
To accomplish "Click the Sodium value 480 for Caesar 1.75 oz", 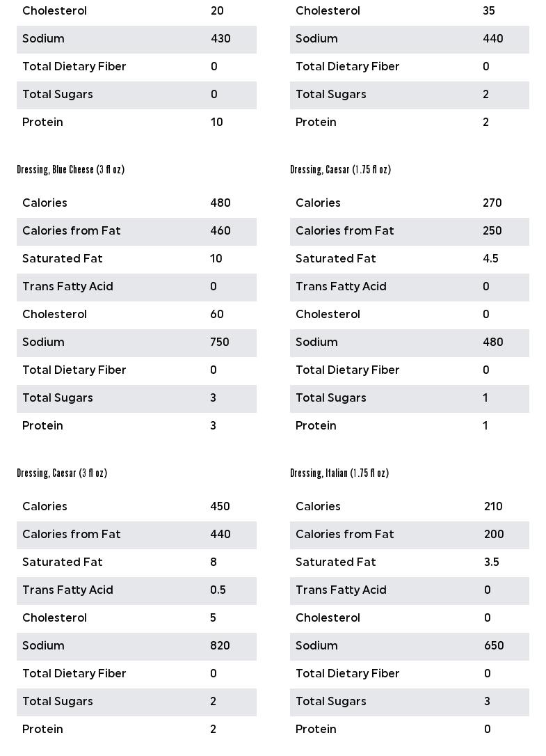I will coord(492,342).
